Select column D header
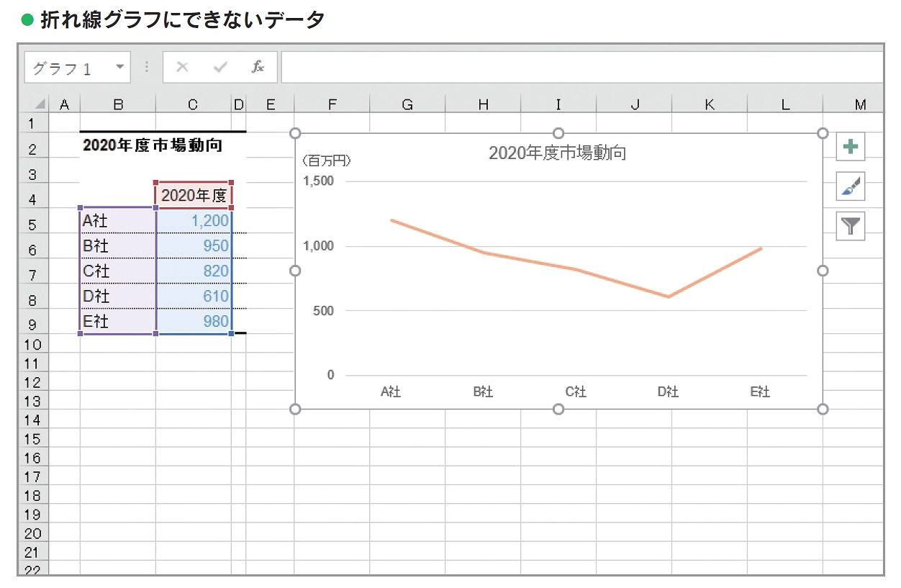This screenshot has width=901, height=588. click(239, 105)
